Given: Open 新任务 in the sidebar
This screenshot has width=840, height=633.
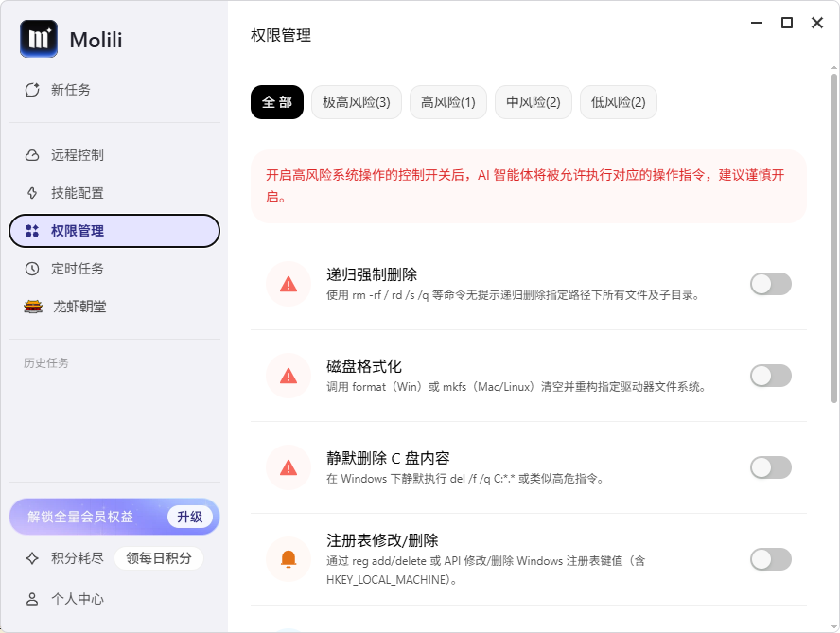Looking at the screenshot, I should pyautogui.click(x=114, y=90).
